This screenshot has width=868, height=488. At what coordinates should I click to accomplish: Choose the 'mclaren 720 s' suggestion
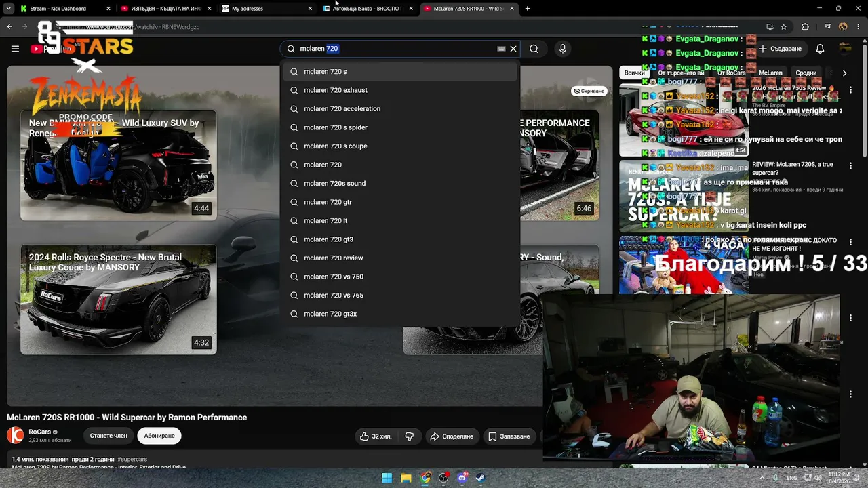pyautogui.click(x=401, y=72)
